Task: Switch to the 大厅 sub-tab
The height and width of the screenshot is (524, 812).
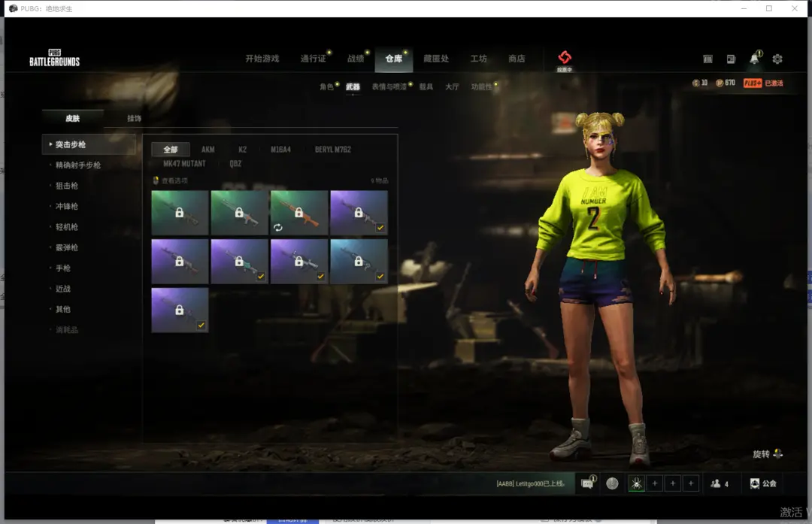Action: tap(452, 86)
